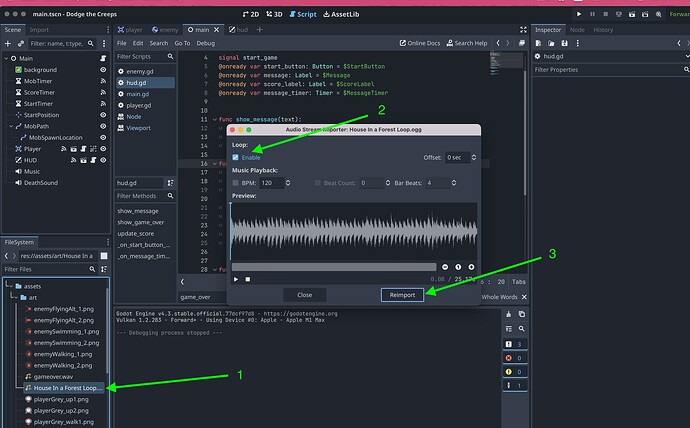Disable the Loop Enable checkbox
Viewport: 690px width, 428px height.
pos(236,157)
